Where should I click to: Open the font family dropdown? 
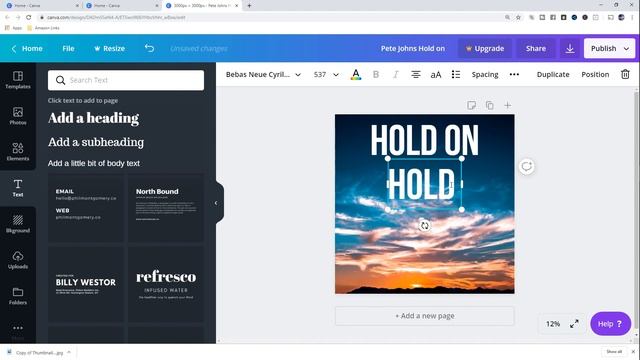263,75
